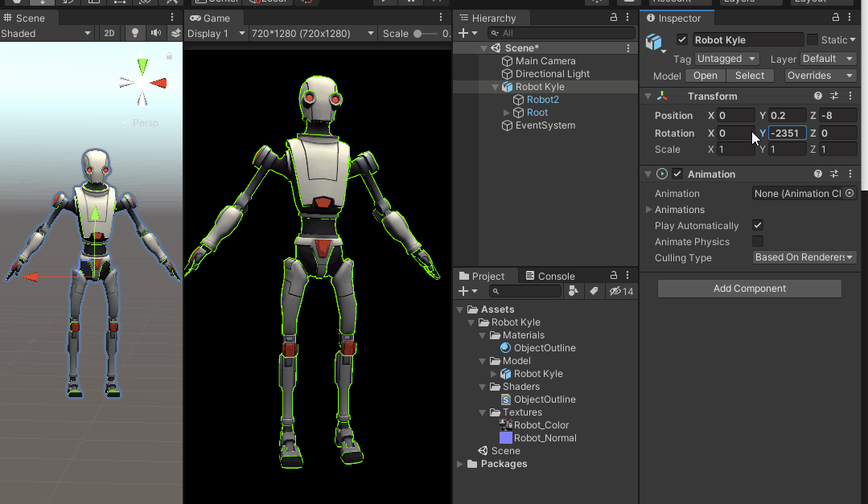Expand the Root object in Hierarchy

pos(506,113)
